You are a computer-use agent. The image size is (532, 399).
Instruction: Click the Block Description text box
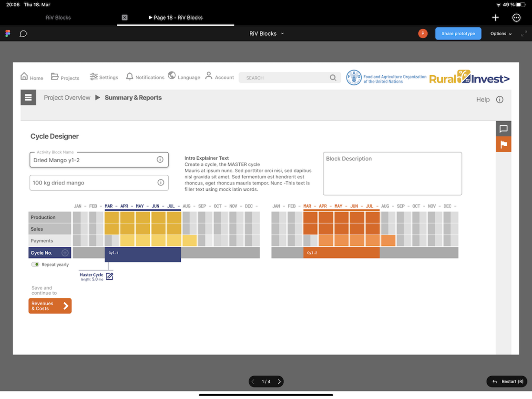pyautogui.click(x=392, y=174)
